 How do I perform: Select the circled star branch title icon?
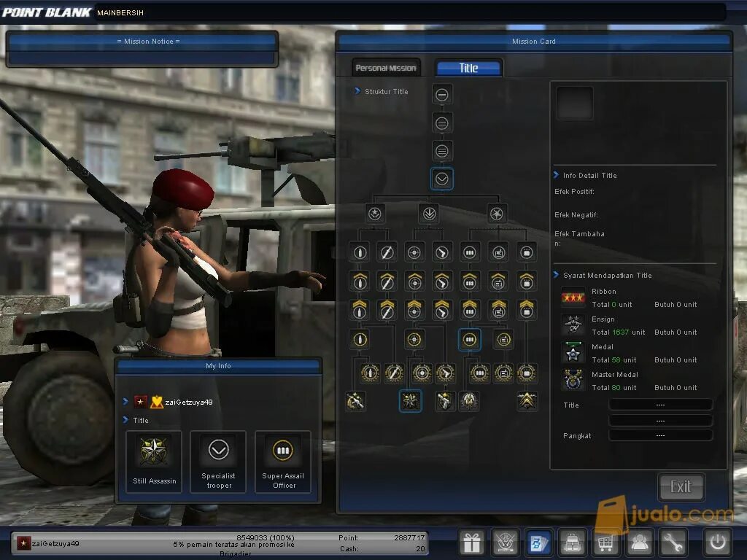pyautogui.click(x=375, y=214)
